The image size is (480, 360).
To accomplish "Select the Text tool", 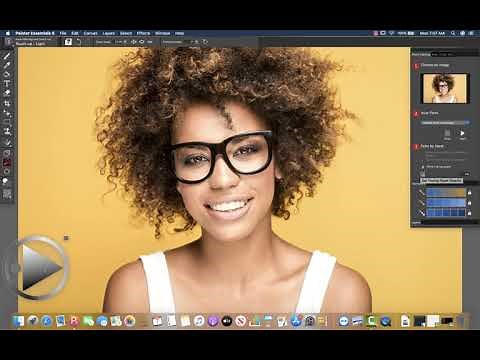I will (7, 83).
